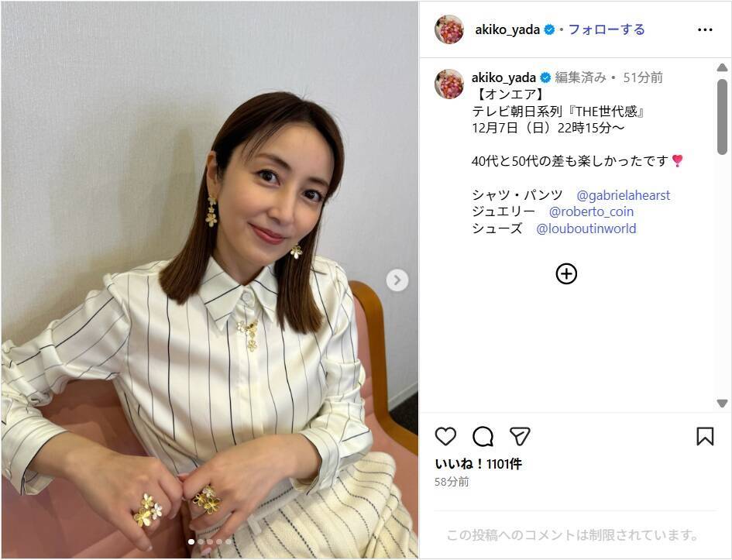
Task: Open the header profile picture of akiko_yada
Action: coord(449,29)
